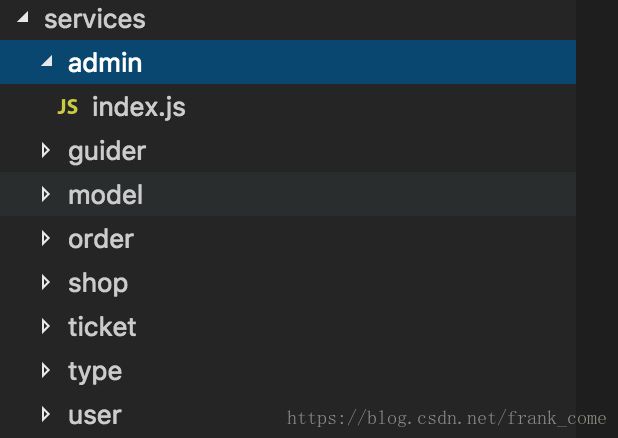Select the ticket folder label
The height and width of the screenshot is (438, 618).
point(102,327)
